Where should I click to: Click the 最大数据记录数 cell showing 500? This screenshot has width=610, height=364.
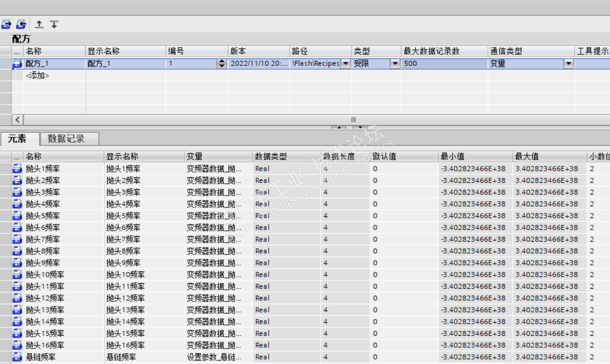tap(444, 63)
